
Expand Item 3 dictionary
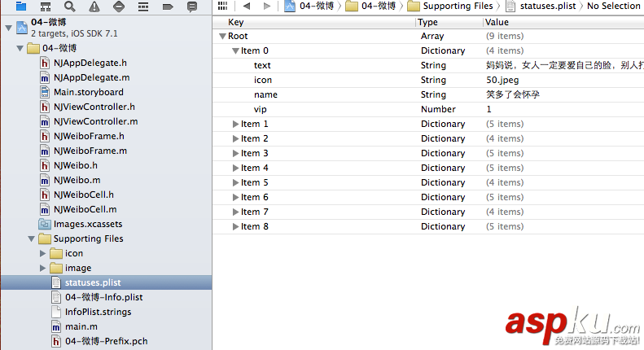(x=235, y=153)
